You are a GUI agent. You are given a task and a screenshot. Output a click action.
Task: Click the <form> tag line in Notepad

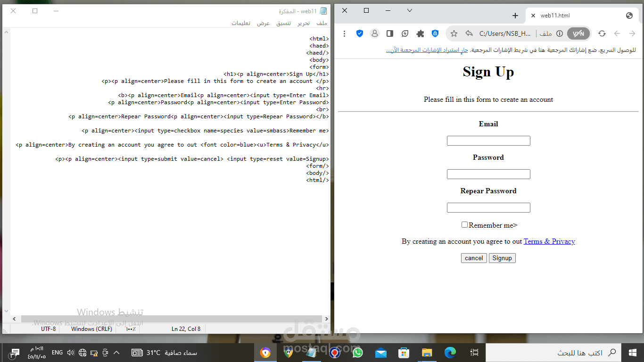(x=319, y=67)
